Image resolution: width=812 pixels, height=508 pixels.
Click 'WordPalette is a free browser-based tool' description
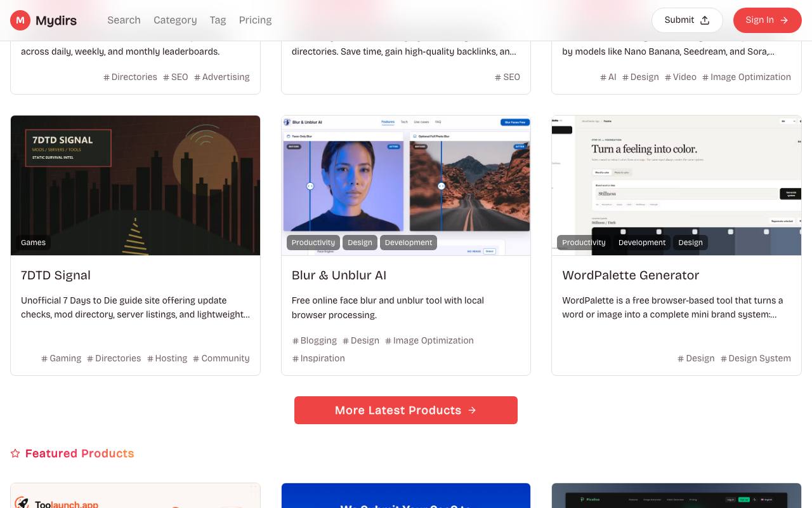(x=672, y=307)
